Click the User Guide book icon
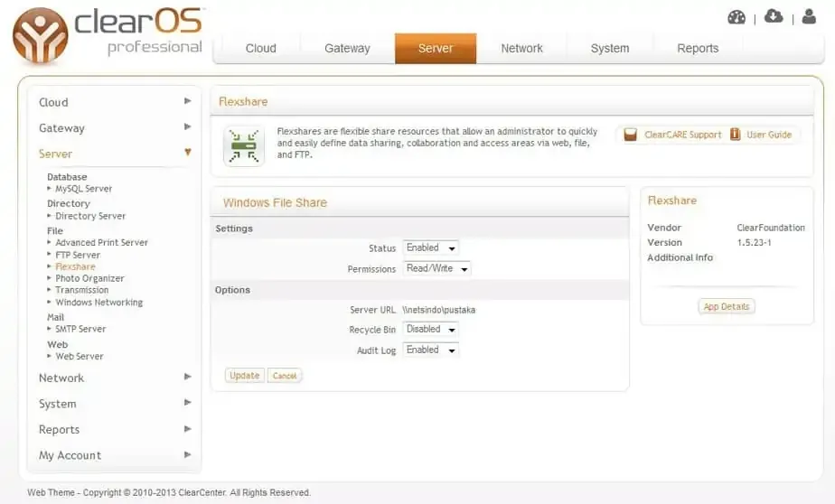This screenshot has width=835, height=504. [736, 135]
